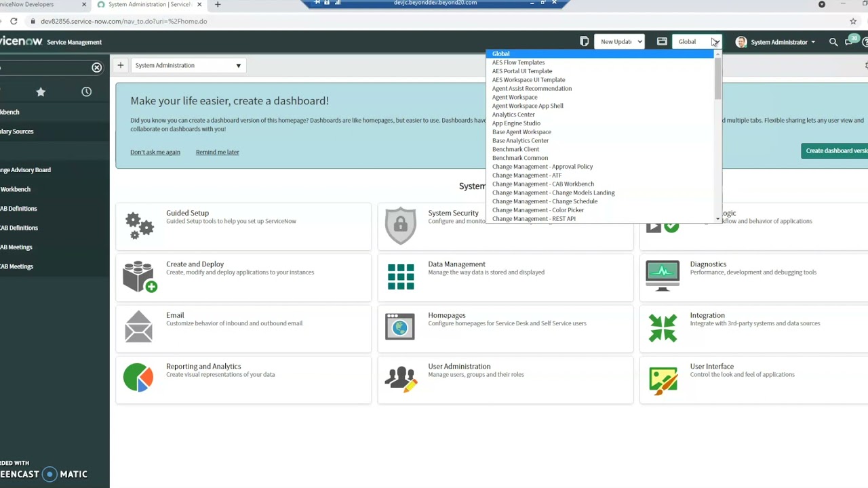Image resolution: width=868 pixels, height=488 pixels.
Task: Choose Change Management - REST API
Action: click(x=600, y=219)
